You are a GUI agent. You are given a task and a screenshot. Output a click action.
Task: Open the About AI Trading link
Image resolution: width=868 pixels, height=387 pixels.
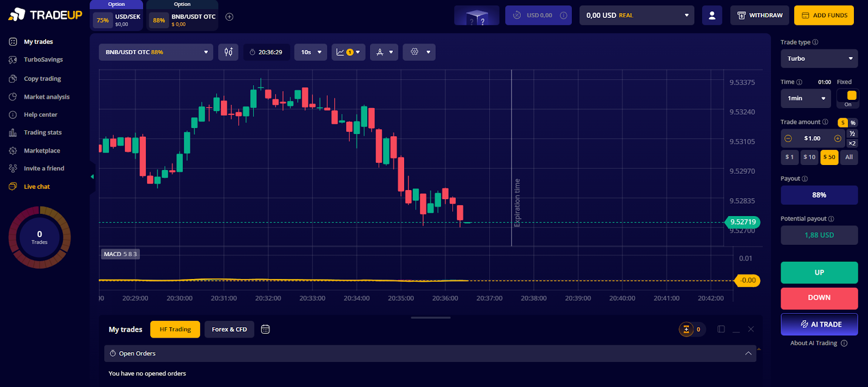[814, 343]
